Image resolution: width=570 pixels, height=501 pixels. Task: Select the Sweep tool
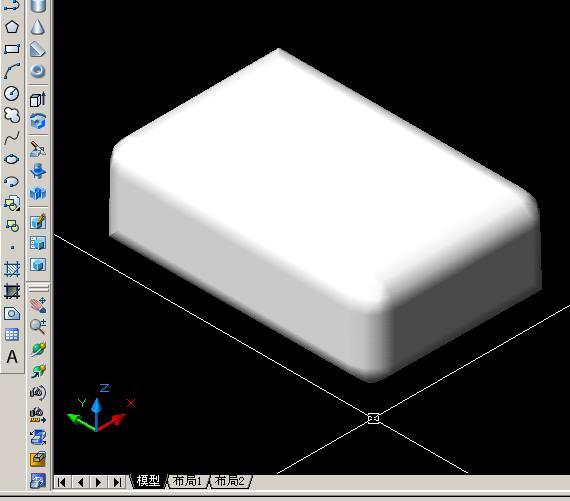(x=38, y=149)
